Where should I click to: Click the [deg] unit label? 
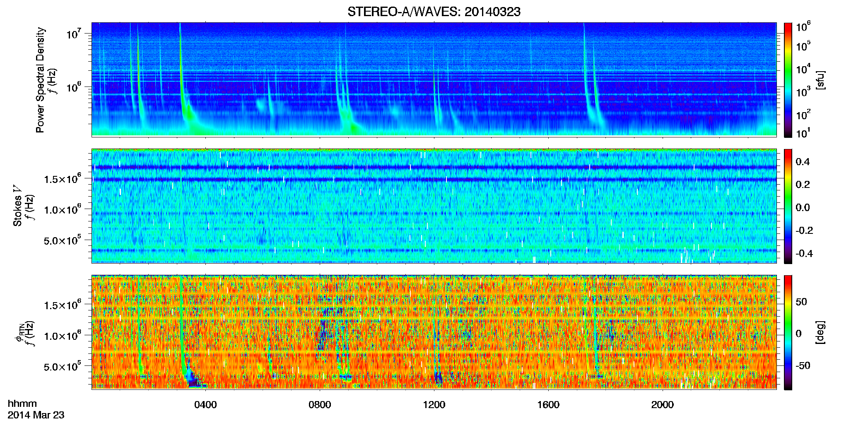coord(820,332)
